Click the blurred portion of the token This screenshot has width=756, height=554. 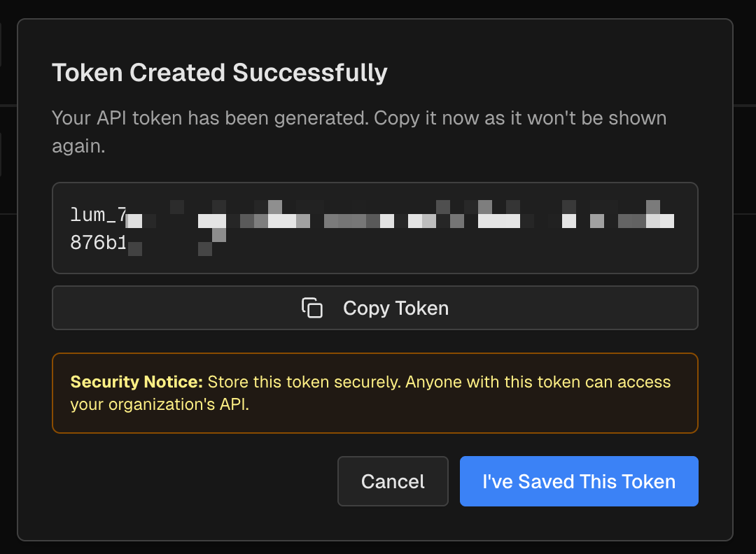(x=399, y=220)
